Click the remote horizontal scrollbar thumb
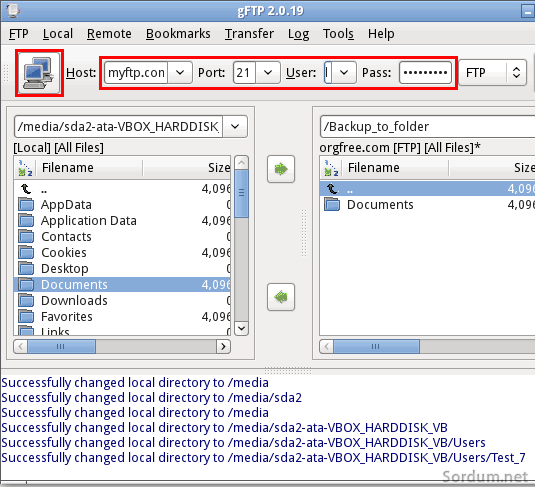 tap(376, 347)
